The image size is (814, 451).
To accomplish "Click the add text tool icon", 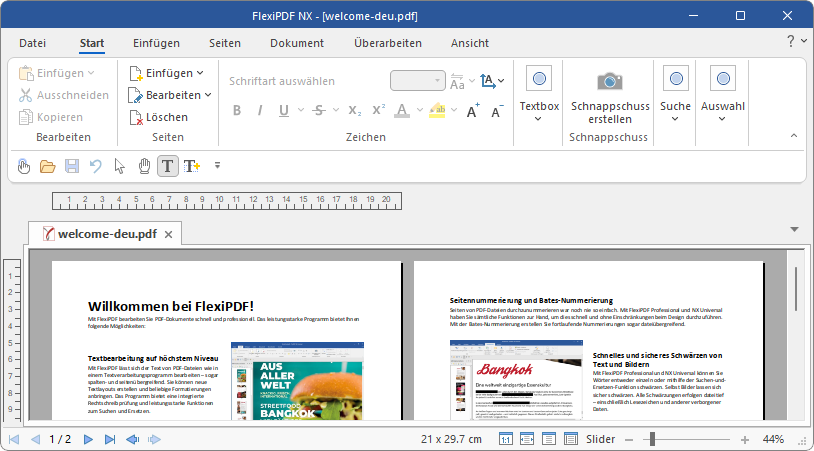I will 192,165.
